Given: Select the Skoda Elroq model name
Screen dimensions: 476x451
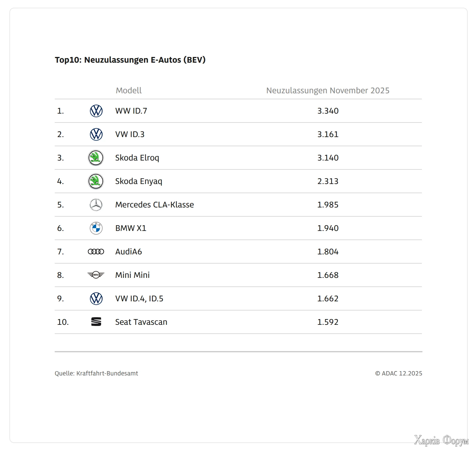Looking at the screenshot, I should (x=137, y=158).
